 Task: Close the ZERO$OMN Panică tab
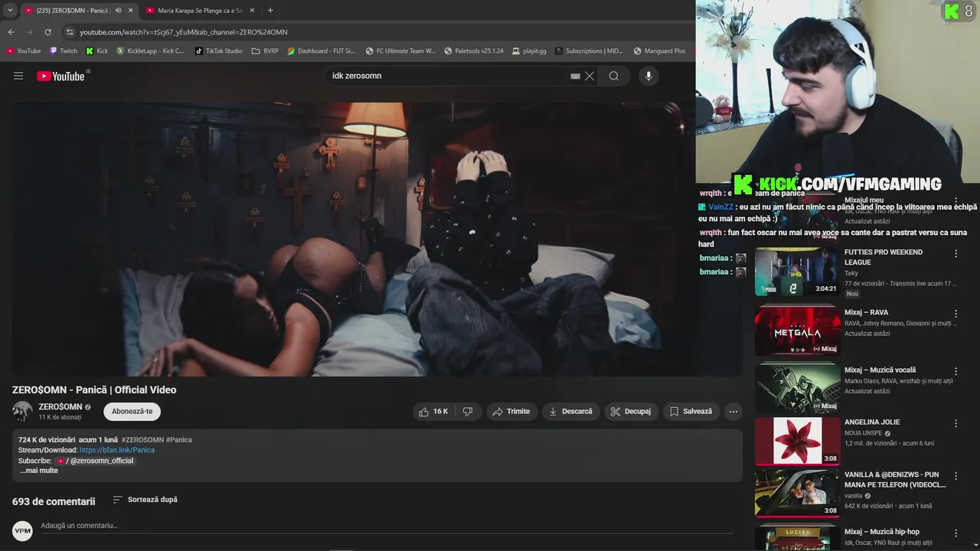[x=130, y=11]
